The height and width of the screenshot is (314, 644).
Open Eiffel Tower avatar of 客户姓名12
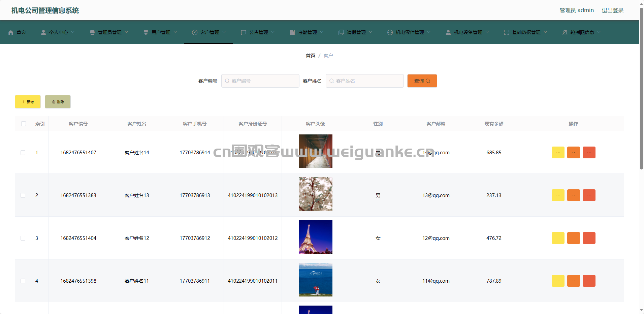coord(316,237)
